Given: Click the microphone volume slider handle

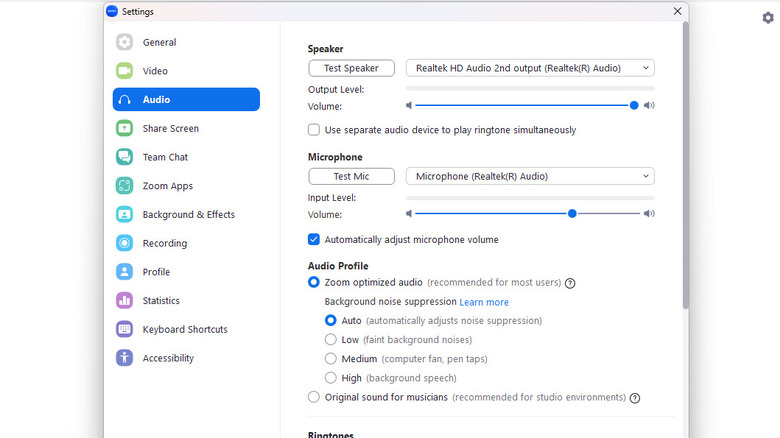Looking at the screenshot, I should [x=572, y=213].
